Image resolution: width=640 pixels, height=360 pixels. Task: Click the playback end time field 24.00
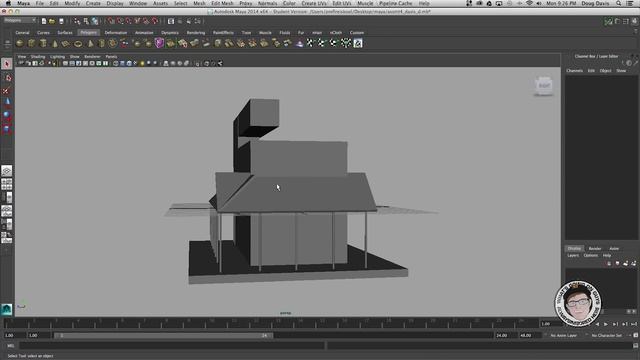point(505,336)
